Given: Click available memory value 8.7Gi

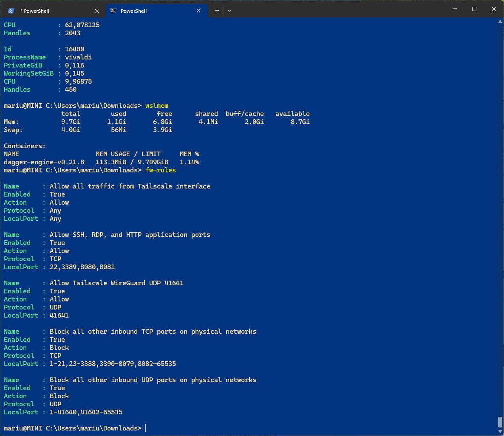Looking at the screenshot, I should point(300,122).
